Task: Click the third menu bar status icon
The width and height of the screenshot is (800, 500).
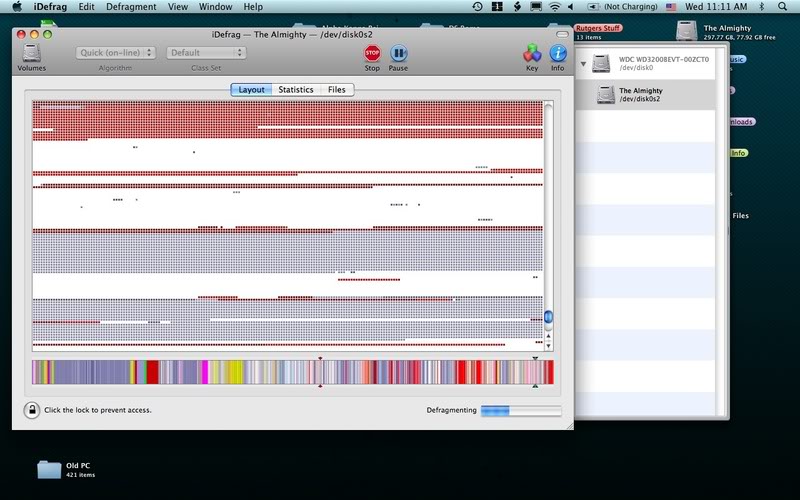Action: click(517, 7)
